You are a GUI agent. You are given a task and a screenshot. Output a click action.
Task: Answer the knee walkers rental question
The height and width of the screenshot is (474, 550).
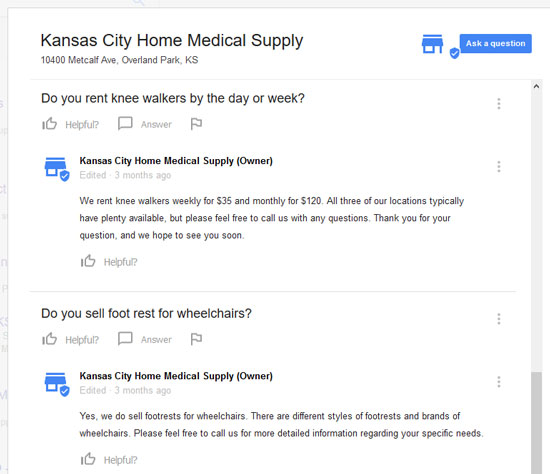coord(145,124)
